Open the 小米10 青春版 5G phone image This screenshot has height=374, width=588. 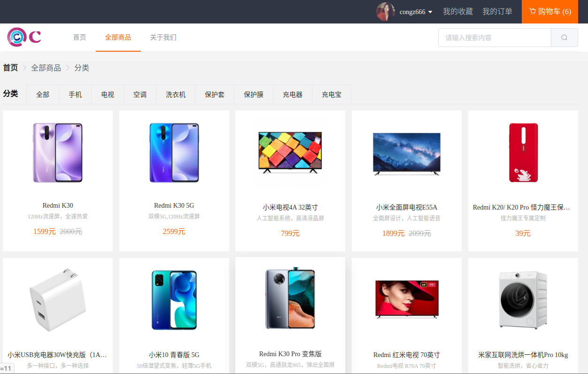click(174, 300)
